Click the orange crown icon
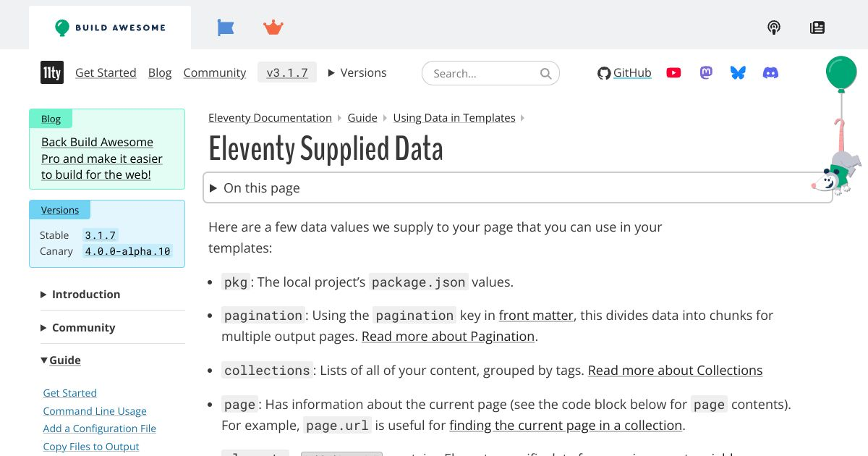Screen dimensions: 868x456 click(273, 28)
